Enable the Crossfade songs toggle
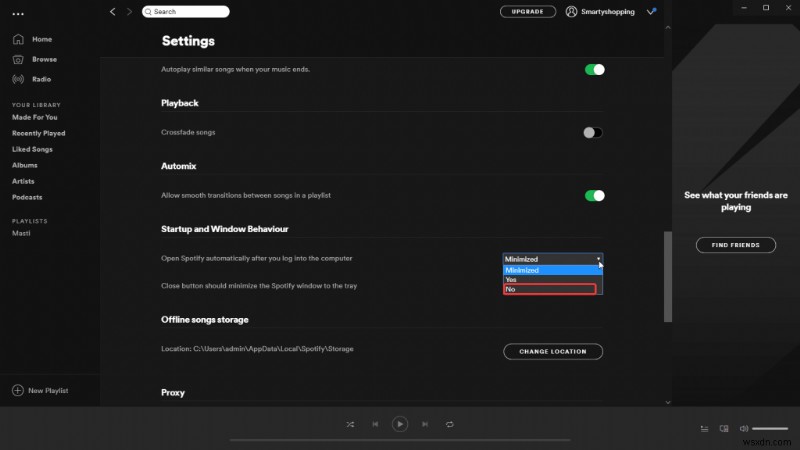Image resolution: width=800 pixels, height=450 pixels. (x=593, y=133)
